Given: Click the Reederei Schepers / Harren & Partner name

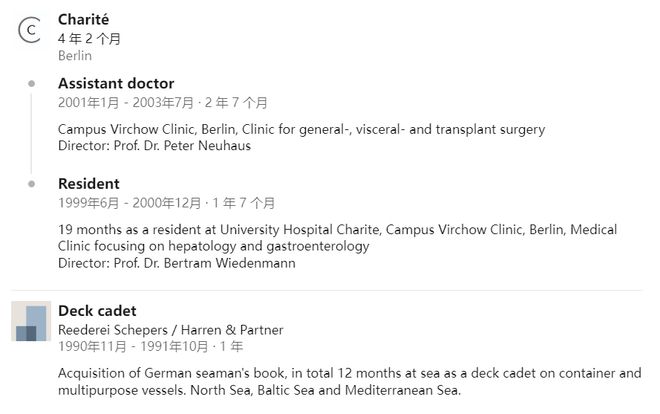Looking at the screenshot, I should [x=170, y=330].
